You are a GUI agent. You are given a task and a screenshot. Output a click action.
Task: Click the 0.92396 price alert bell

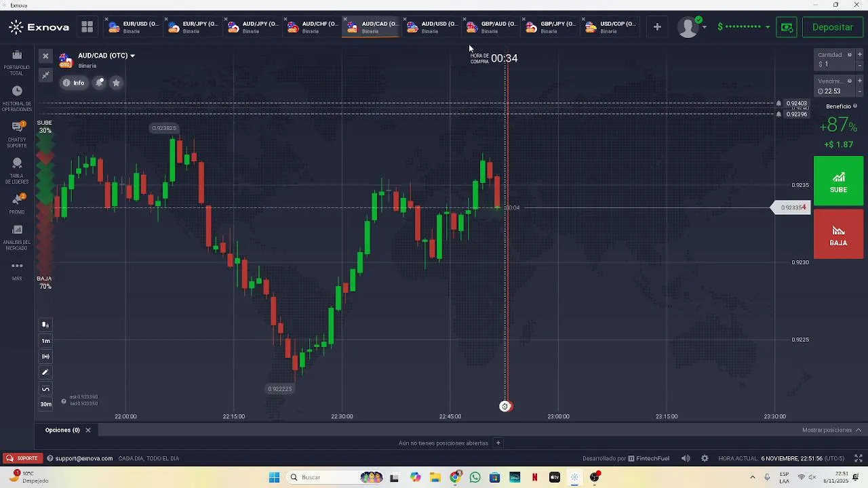778,114
